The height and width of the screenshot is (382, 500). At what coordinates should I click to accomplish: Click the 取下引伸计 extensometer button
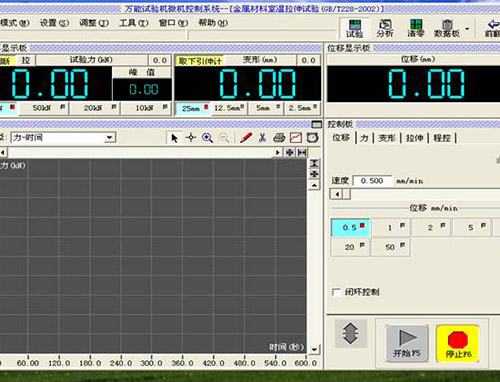click(x=200, y=61)
